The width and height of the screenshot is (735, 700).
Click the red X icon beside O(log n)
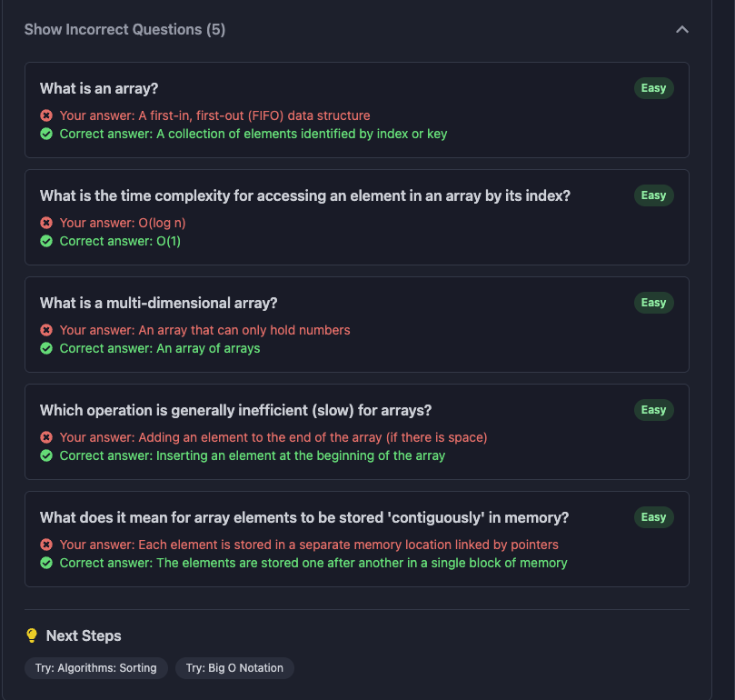point(46,223)
